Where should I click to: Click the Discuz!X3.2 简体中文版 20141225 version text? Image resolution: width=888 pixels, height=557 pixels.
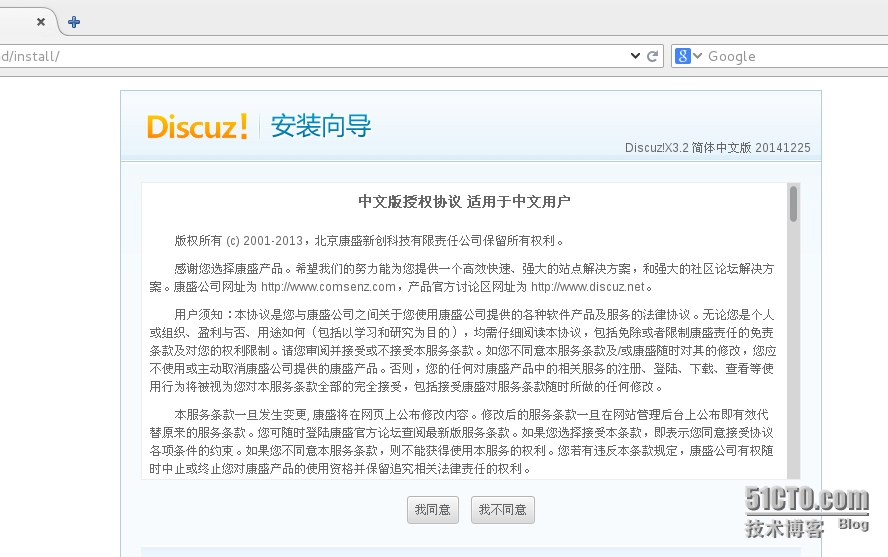(718, 148)
